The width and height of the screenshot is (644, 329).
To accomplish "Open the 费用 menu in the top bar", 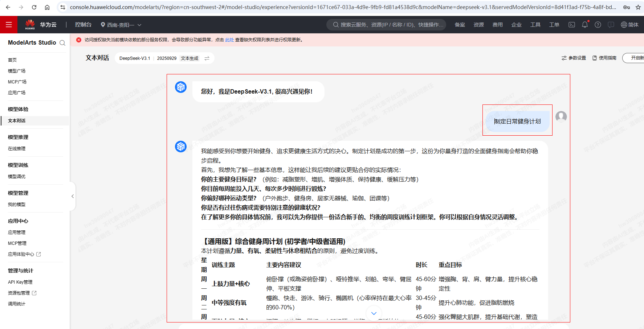I will 497,25.
